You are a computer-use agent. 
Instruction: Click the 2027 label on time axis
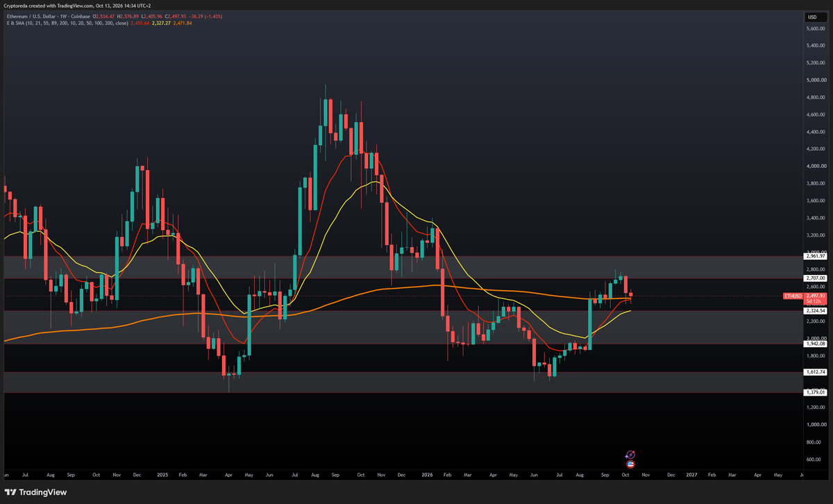point(692,475)
